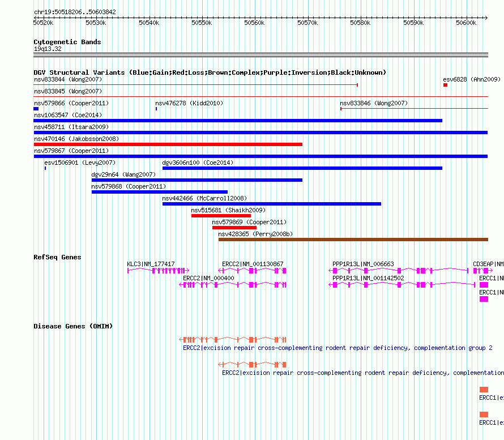Open the nsv833846 (Wong2007) variant label
504x440 pixels.
[x=374, y=103]
